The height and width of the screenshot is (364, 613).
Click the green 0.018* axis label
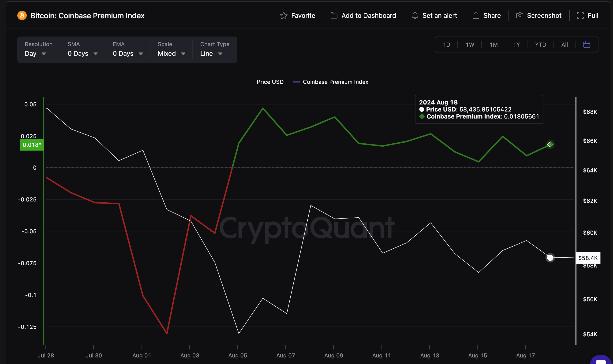pyautogui.click(x=32, y=145)
